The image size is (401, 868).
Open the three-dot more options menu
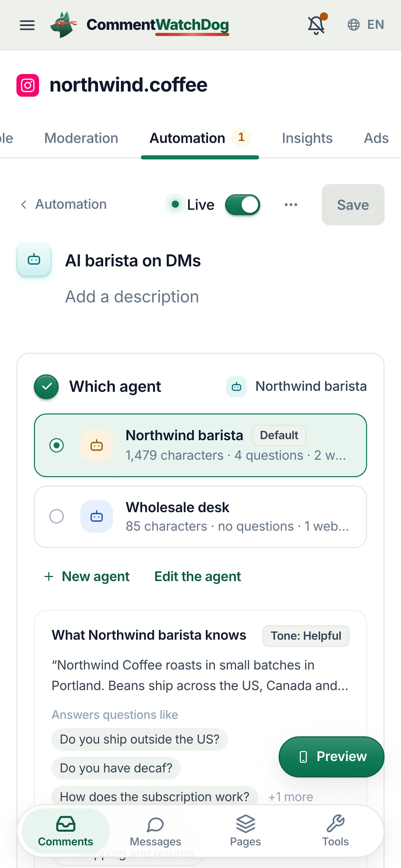(x=291, y=205)
